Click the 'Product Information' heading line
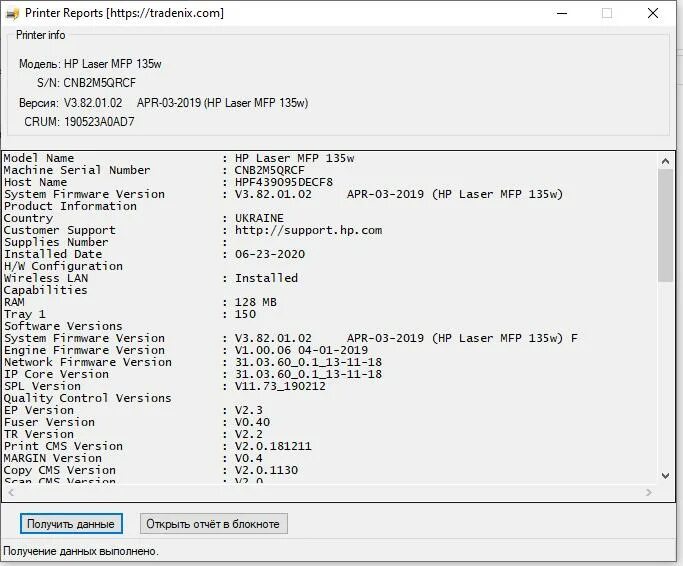Image resolution: width=683 pixels, height=566 pixels. (70, 206)
